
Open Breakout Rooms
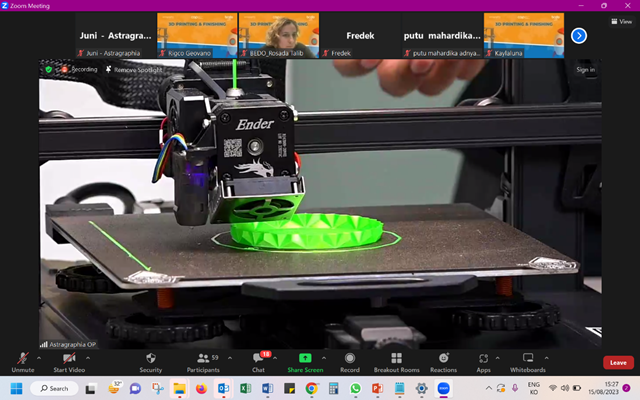click(396, 362)
